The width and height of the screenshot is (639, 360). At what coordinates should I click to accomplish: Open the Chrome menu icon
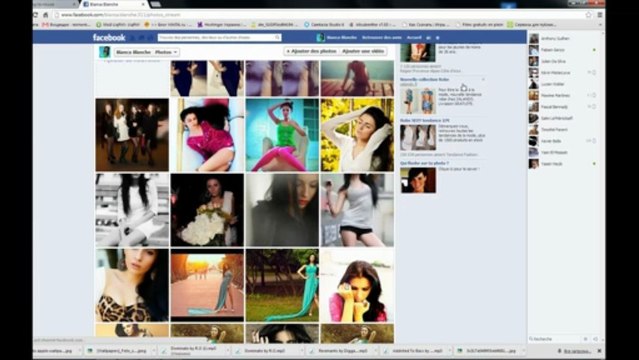600,15
